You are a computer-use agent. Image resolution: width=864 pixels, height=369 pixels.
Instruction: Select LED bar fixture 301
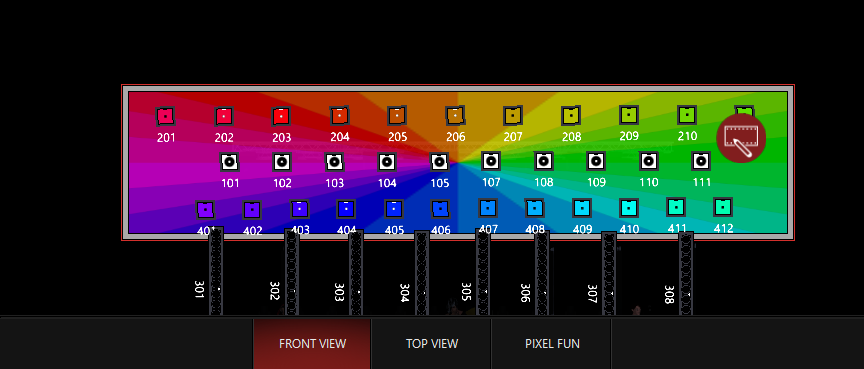(216, 271)
